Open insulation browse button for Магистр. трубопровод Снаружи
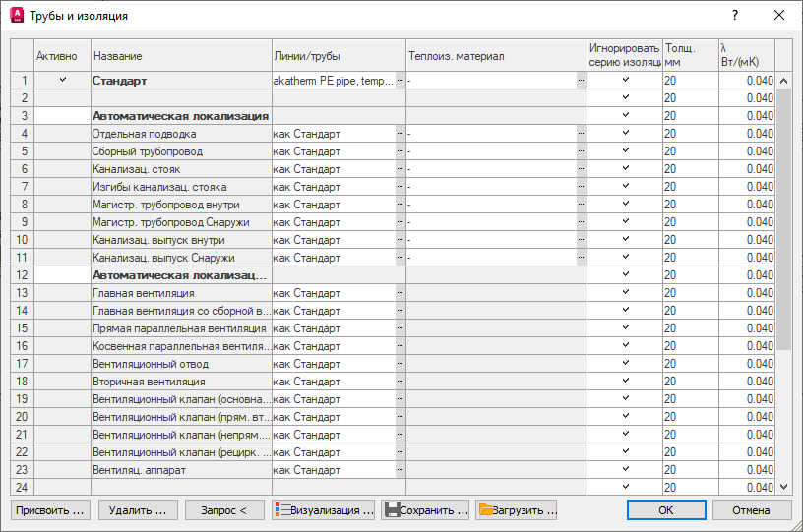Viewport: 803px width, 532px height. (581, 222)
